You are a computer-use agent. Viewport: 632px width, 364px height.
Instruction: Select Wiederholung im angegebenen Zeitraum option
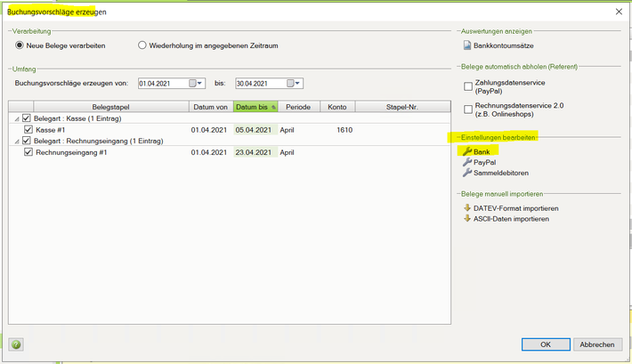(x=142, y=45)
